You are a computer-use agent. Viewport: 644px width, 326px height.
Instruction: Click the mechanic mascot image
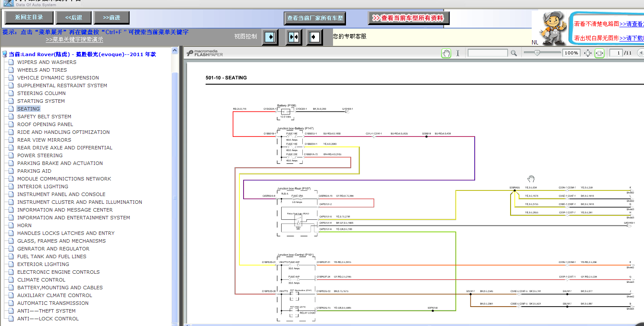click(552, 28)
